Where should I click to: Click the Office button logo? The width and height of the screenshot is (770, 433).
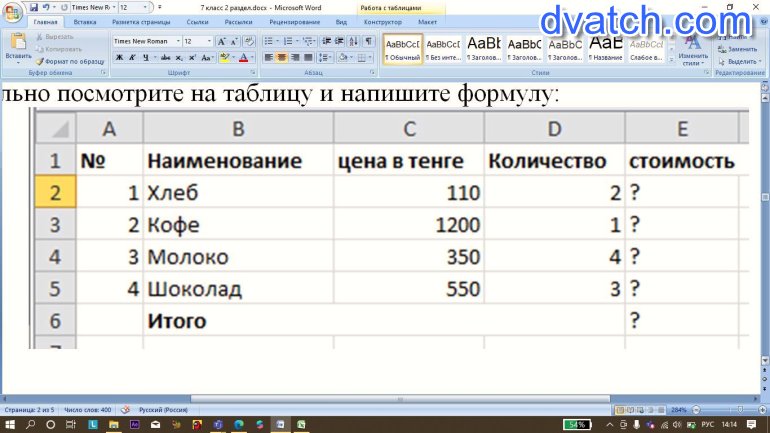(x=13, y=12)
